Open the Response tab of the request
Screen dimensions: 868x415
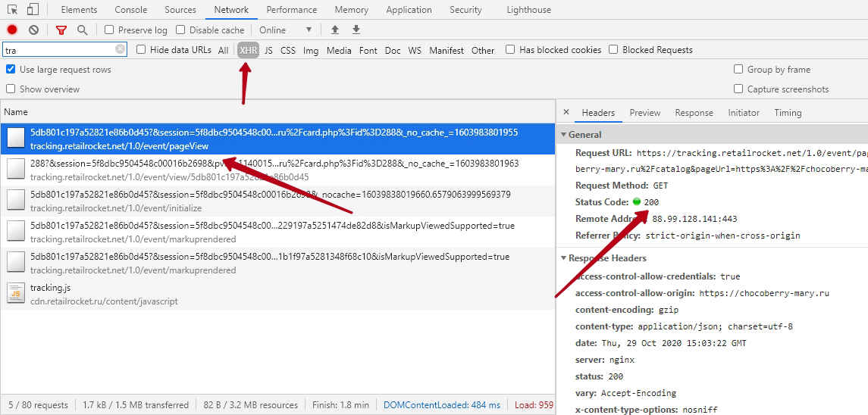click(694, 113)
